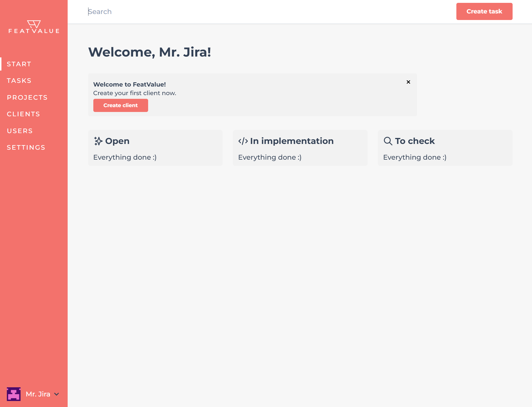Click the Create client button
The height and width of the screenshot is (407, 532).
coord(120,105)
